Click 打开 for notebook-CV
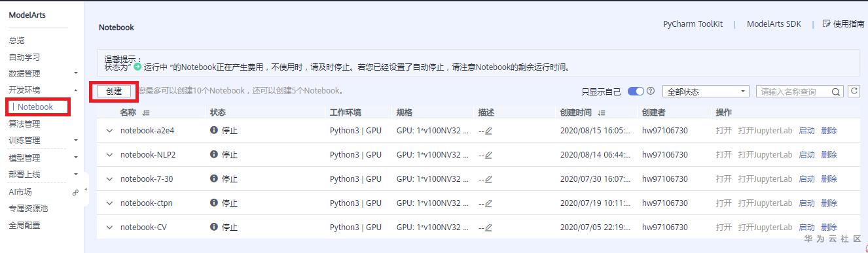This screenshot has width=868, height=253. point(724,228)
